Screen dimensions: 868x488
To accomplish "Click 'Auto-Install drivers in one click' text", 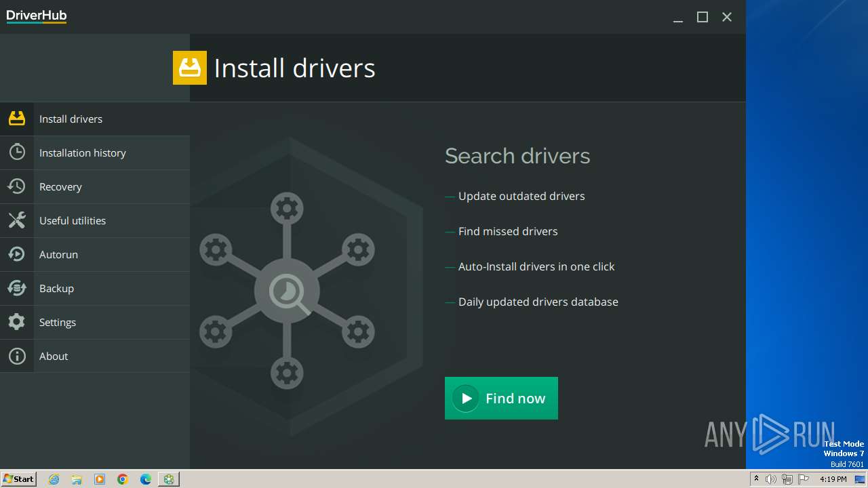I will tap(536, 266).
